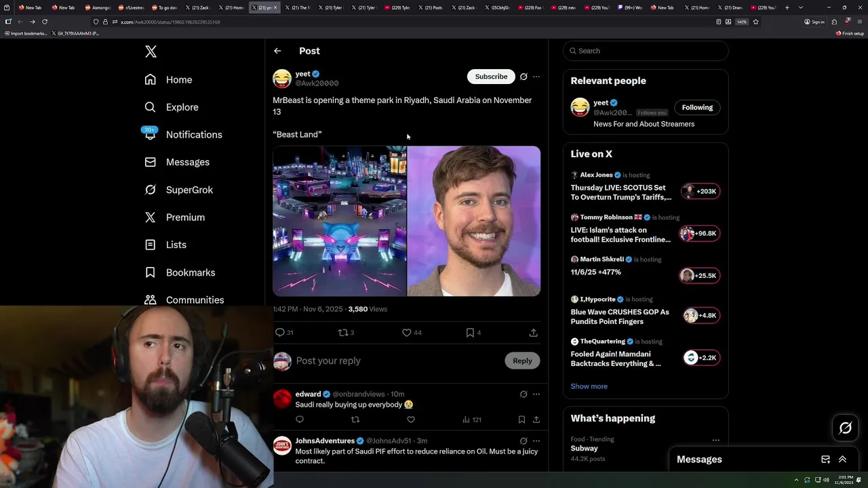The width and height of the screenshot is (868, 488).
Task: Open the Home page from sidebar
Action: pos(168,80)
